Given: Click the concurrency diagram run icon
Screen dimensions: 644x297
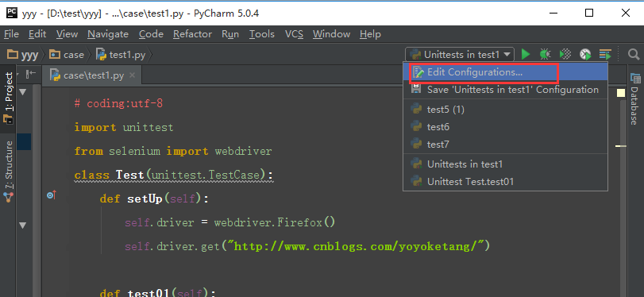Looking at the screenshot, I should pyautogui.click(x=605, y=54).
